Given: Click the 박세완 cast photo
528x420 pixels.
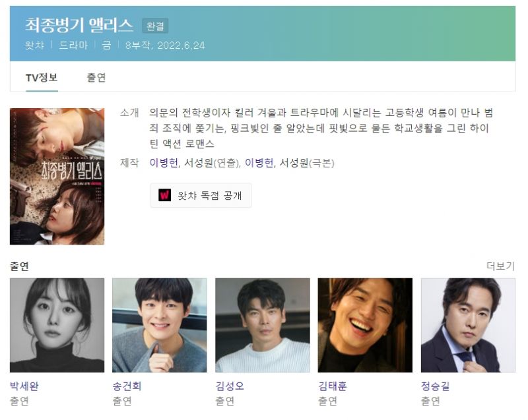Looking at the screenshot, I should click(57, 325).
